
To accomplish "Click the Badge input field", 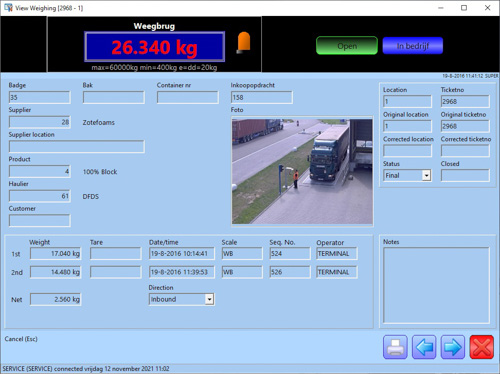I will 40,97.
